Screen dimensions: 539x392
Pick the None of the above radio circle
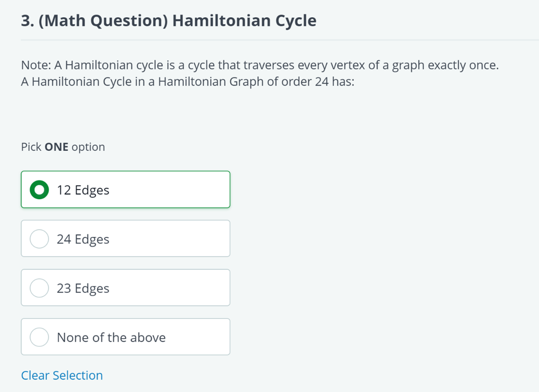(39, 337)
